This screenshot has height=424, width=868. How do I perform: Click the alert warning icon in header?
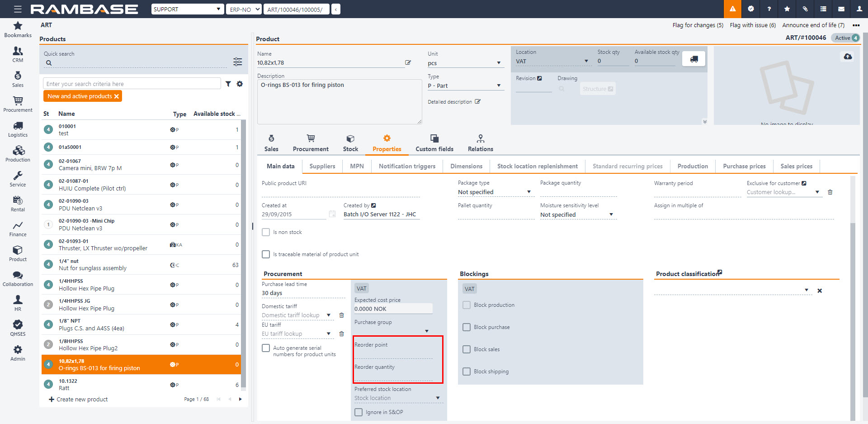pyautogui.click(x=732, y=9)
